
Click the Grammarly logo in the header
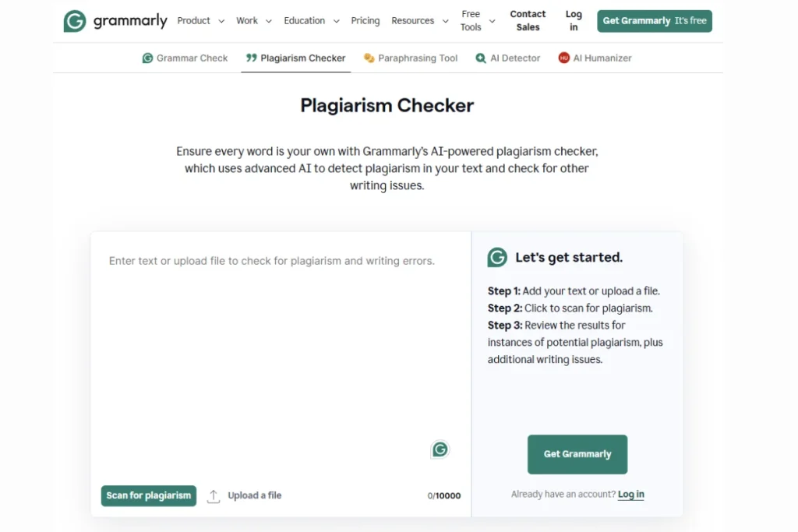click(x=115, y=21)
